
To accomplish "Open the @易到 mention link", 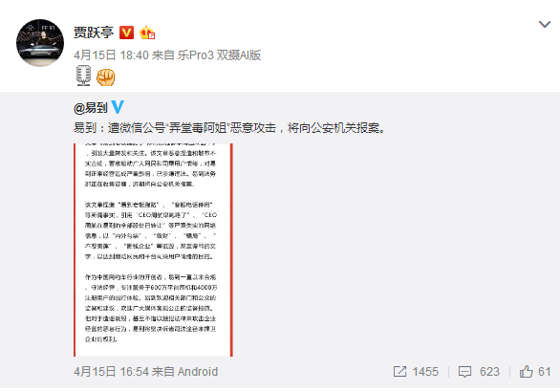I will pos(91,107).
